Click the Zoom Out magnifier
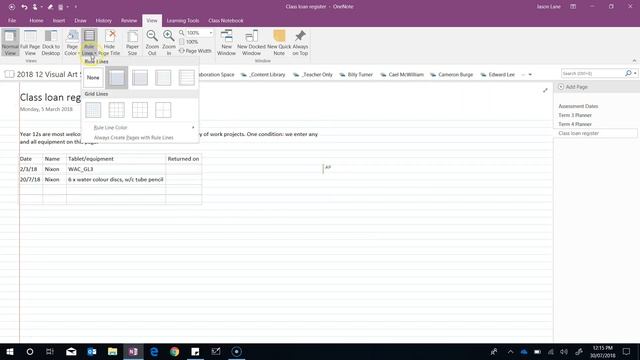The width and height of the screenshot is (640, 360). pyautogui.click(x=152, y=42)
